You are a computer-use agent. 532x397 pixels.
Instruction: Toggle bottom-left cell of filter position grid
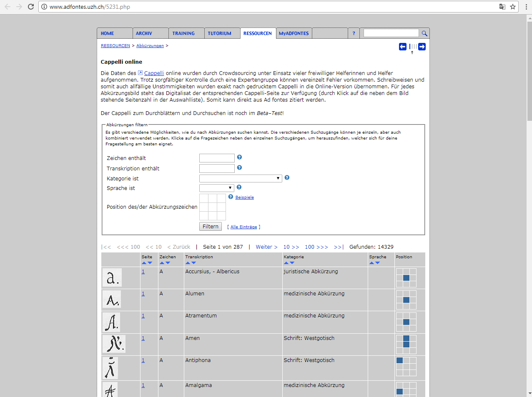(204, 216)
